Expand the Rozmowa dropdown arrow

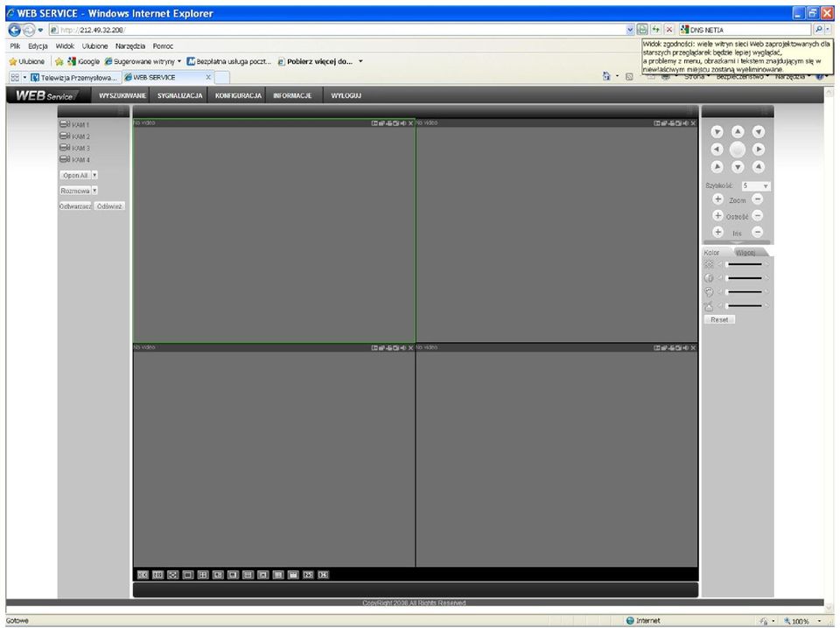(94, 191)
